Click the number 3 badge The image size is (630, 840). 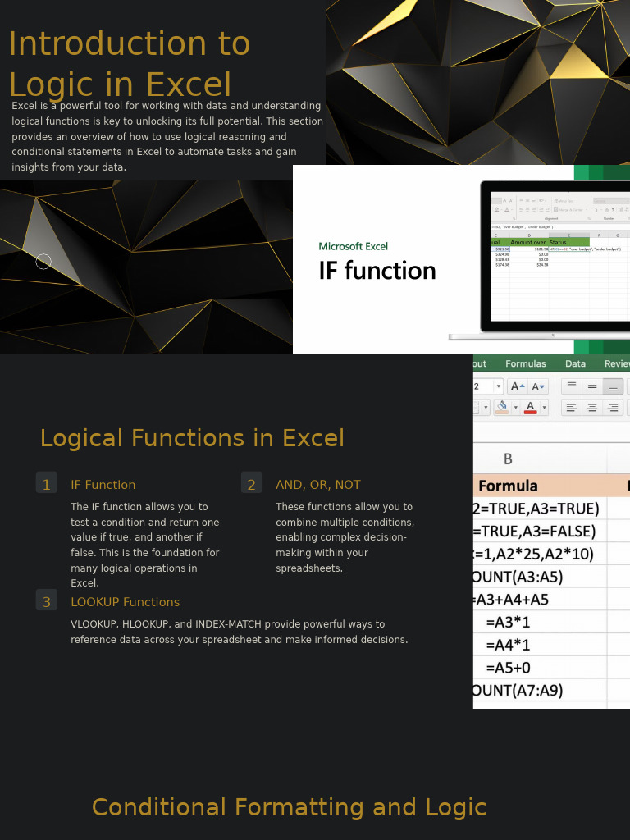tap(47, 600)
